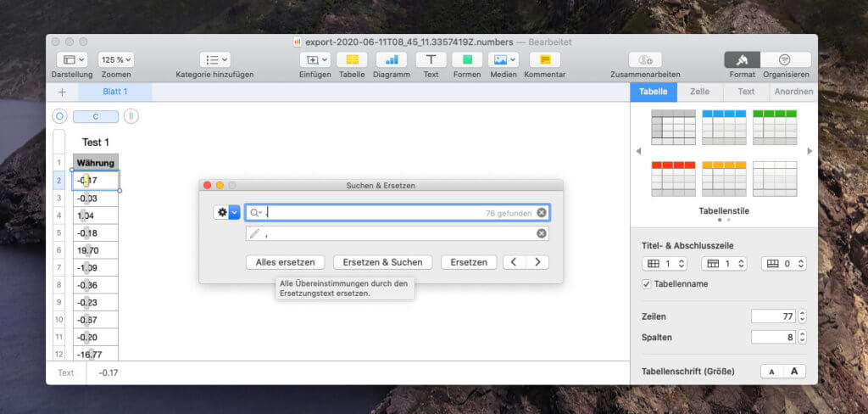Open the Diagramm chart tool

click(x=391, y=60)
